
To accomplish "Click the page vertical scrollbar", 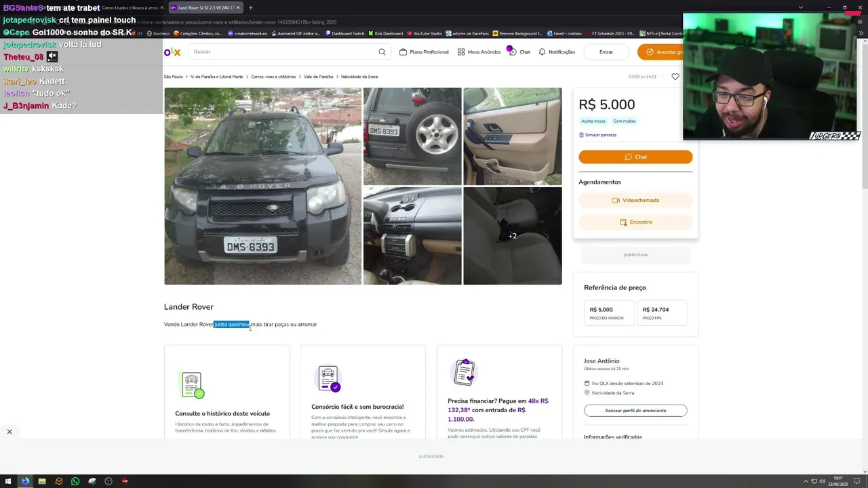I will 864,115.
